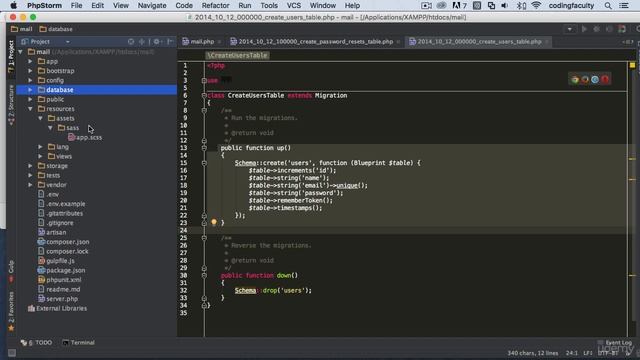
Task: Open the run configuration dropdown
Action: coord(569,29)
